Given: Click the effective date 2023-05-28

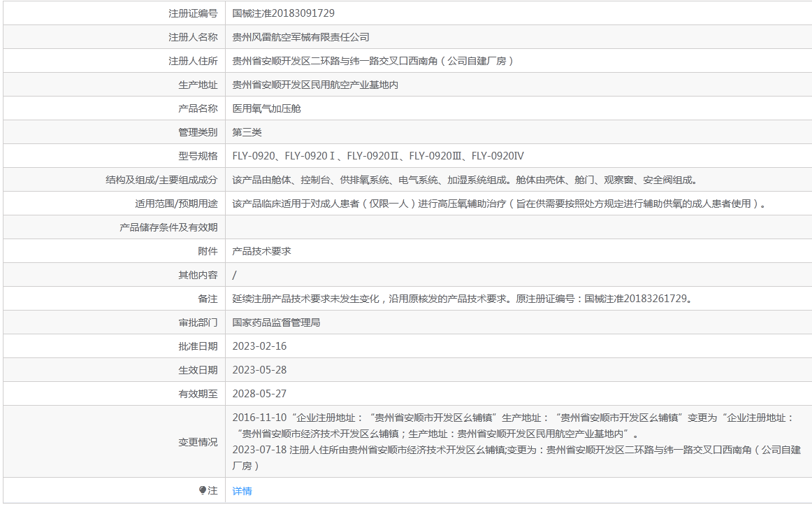Looking at the screenshot, I should pos(259,370).
